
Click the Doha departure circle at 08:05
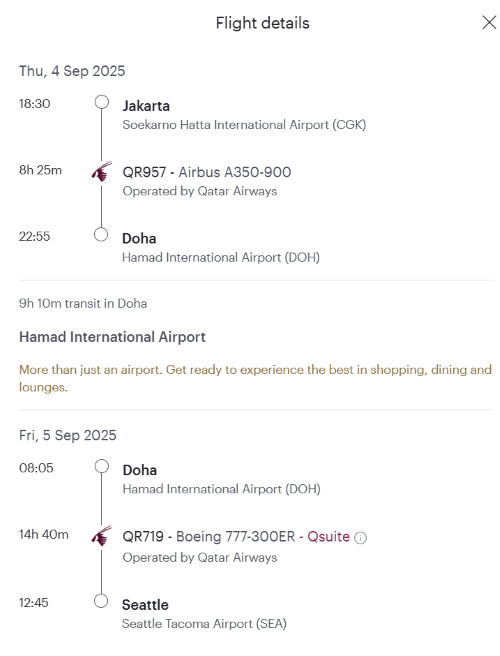[x=102, y=466]
